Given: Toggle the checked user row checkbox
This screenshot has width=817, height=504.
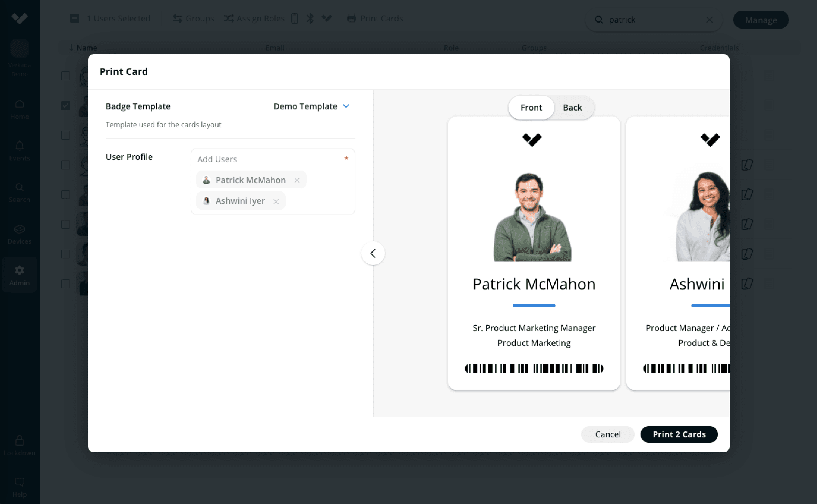Looking at the screenshot, I should tap(66, 106).
